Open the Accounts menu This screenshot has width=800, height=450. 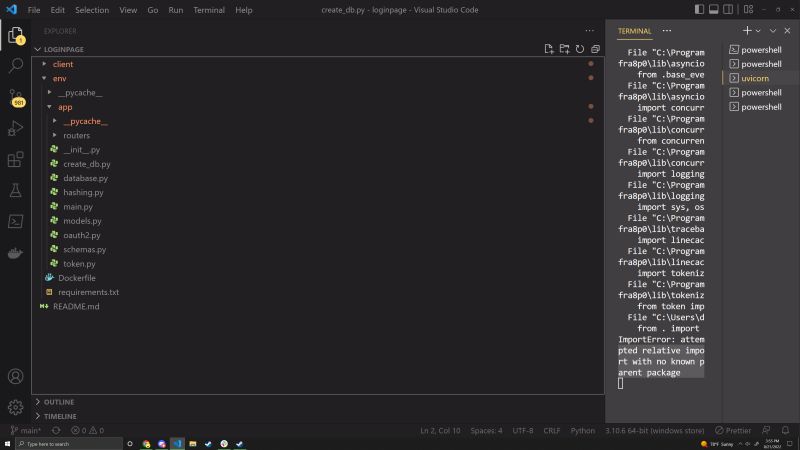[16, 377]
